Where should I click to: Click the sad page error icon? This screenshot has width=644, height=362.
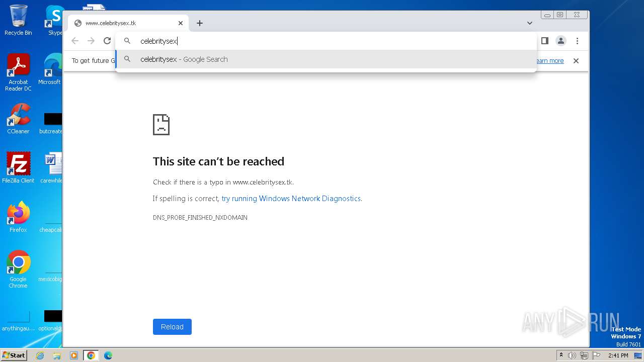(162, 125)
